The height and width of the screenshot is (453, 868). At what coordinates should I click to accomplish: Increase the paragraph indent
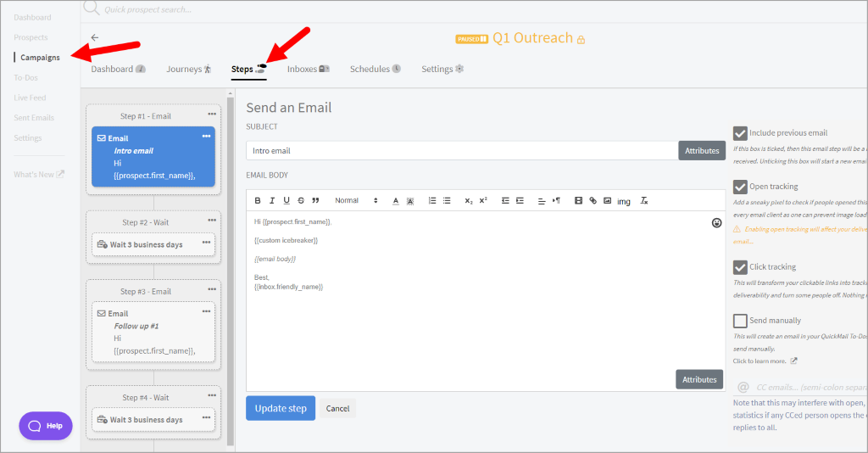(520, 200)
